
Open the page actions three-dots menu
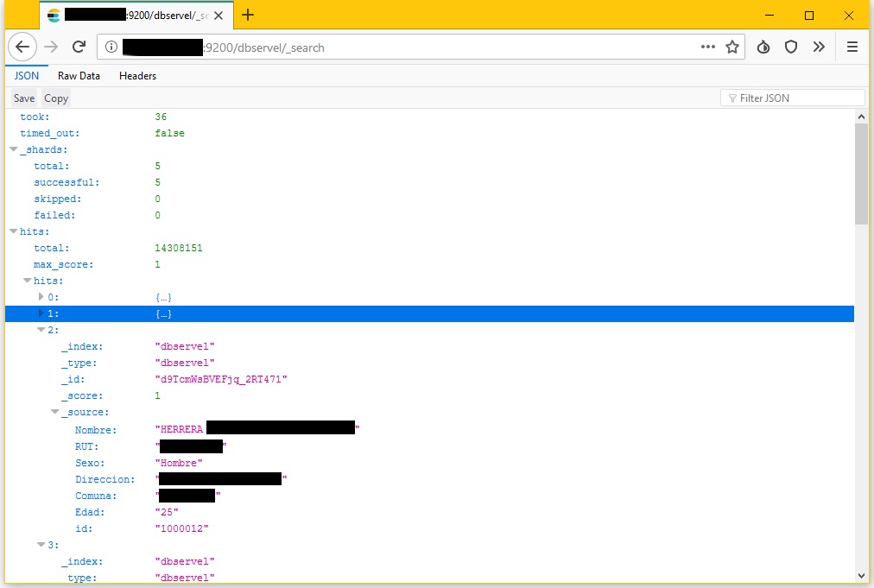(708, 47)
